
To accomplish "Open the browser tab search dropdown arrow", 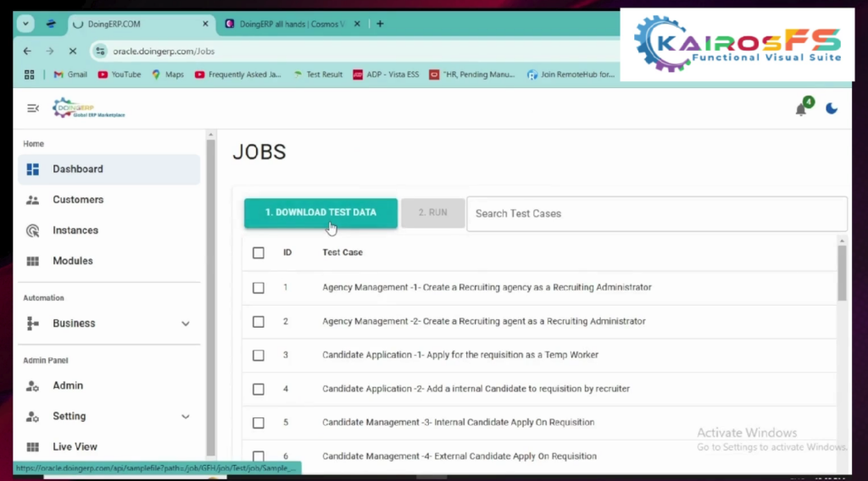I will pos(25,24).
